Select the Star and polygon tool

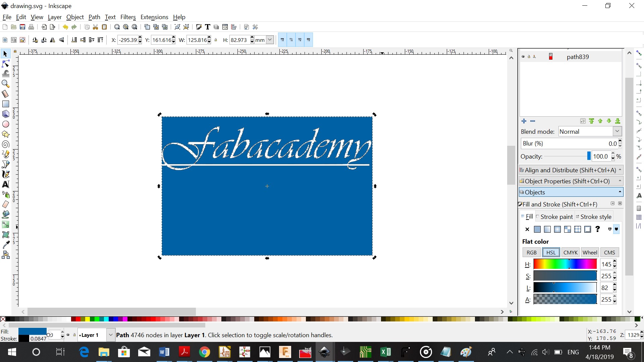[x=6, y=134]
